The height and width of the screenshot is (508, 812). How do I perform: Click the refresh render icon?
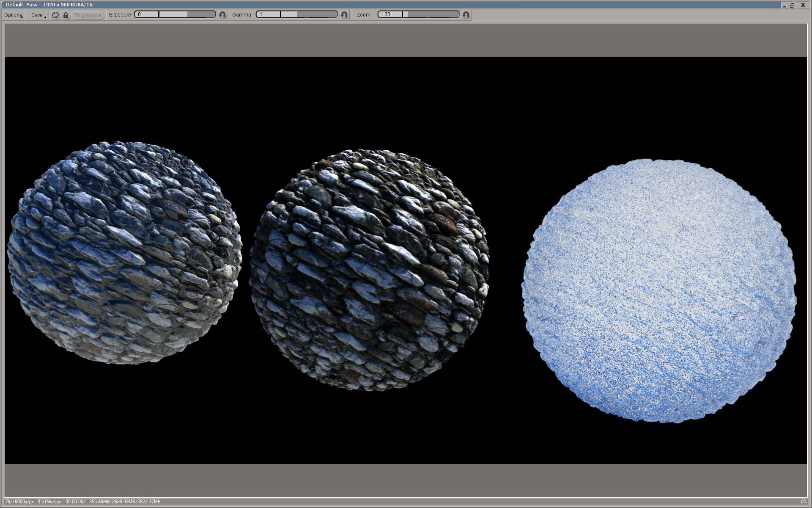point(55,15)
